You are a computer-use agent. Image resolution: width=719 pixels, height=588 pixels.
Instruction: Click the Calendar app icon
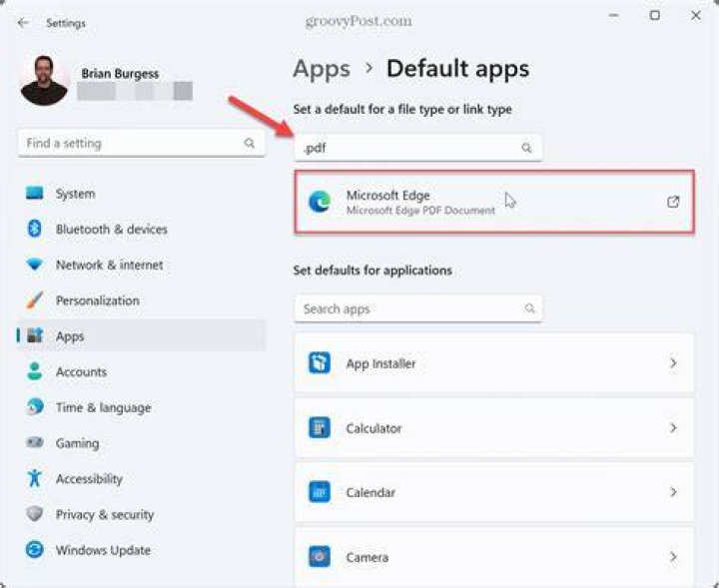320,492
